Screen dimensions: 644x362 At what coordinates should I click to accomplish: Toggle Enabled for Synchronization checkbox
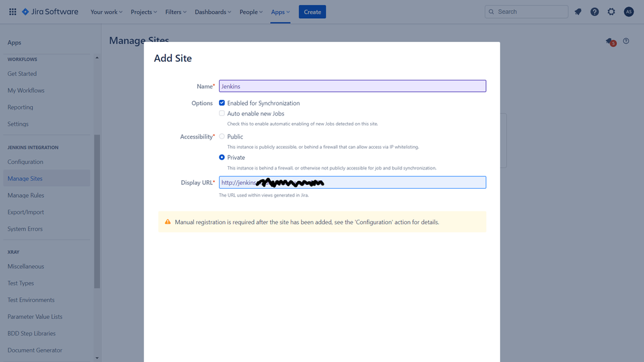(x=222, y=102)
